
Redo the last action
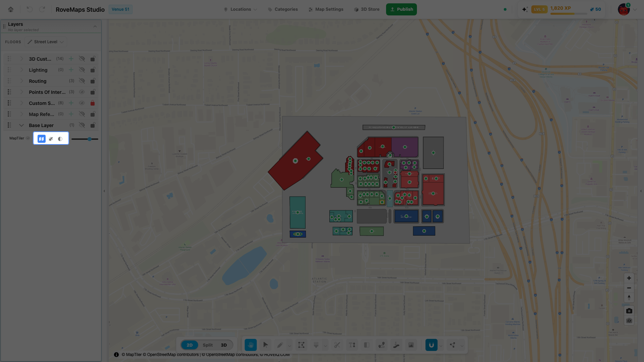tap(42, 9)
